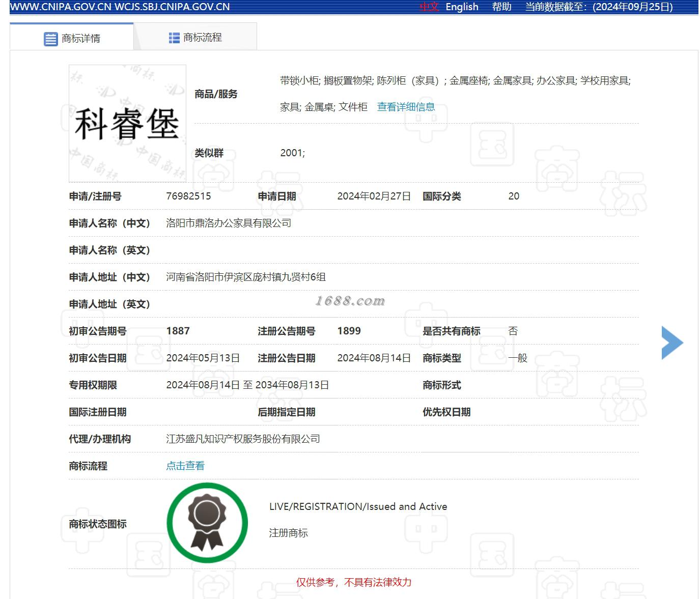Click the 代理/办理机构 field label
The height and width of the screenshot is (599, 700).
click(100, 439)
